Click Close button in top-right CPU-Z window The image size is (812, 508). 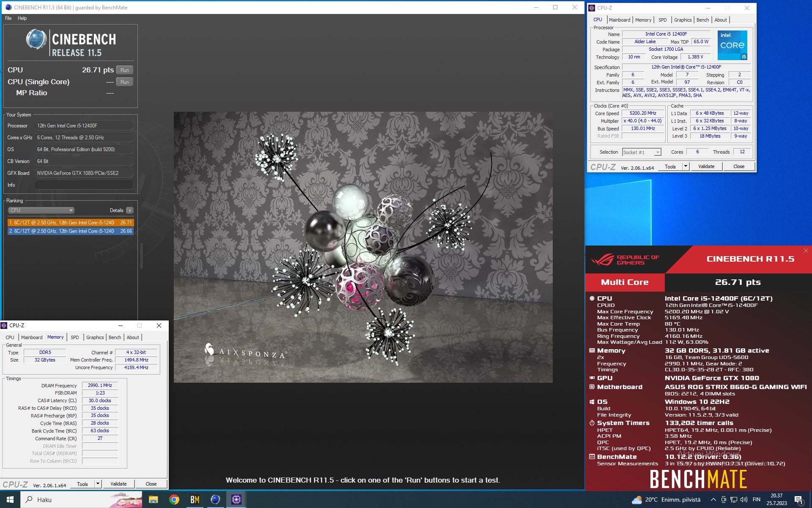click(x=739, y=166)
